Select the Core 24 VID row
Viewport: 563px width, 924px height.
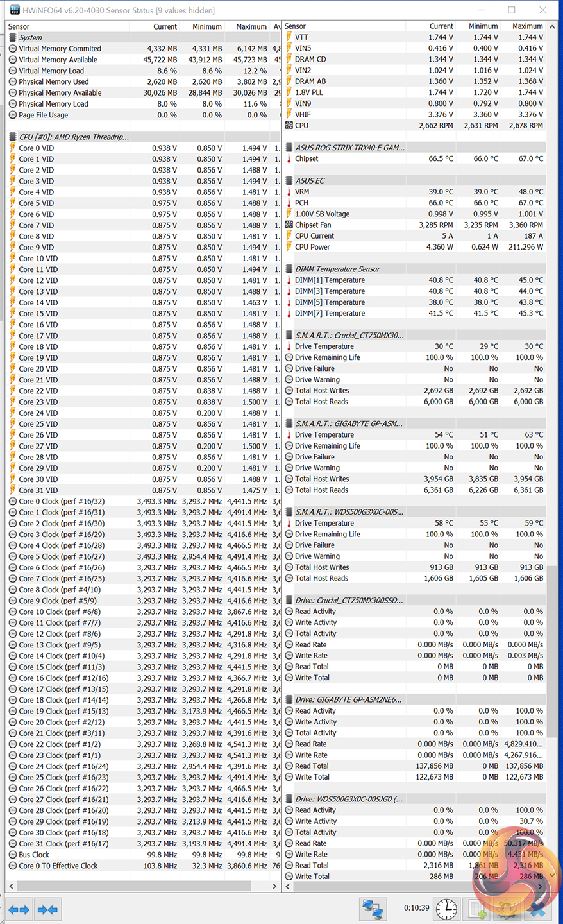click(144, 413)
